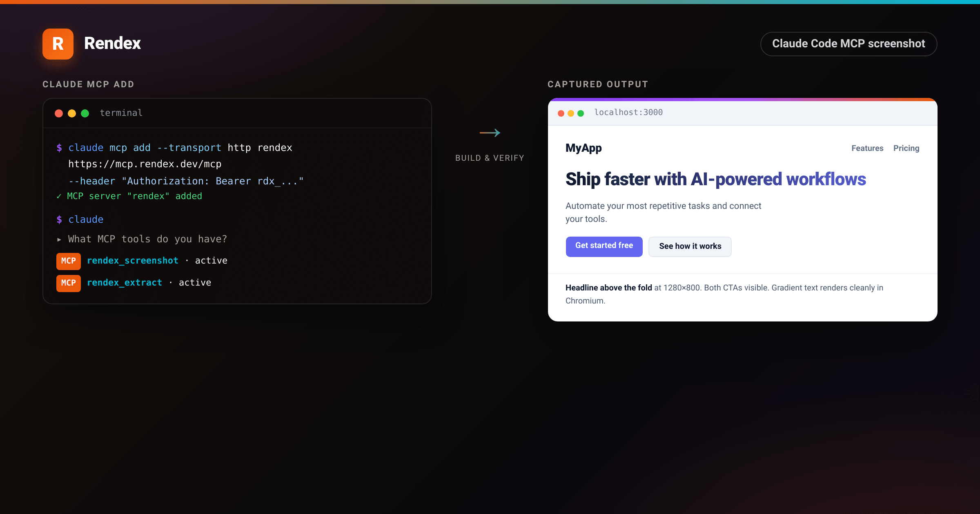Click the Headline above the fold caption

[724, 294]
